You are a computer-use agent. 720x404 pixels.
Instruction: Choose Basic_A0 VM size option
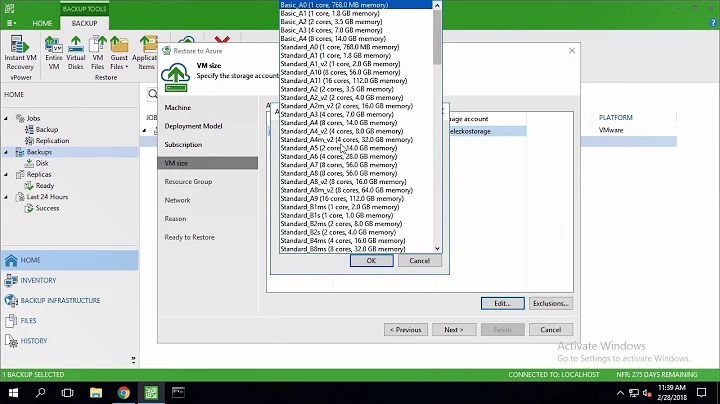pos(356,5)
